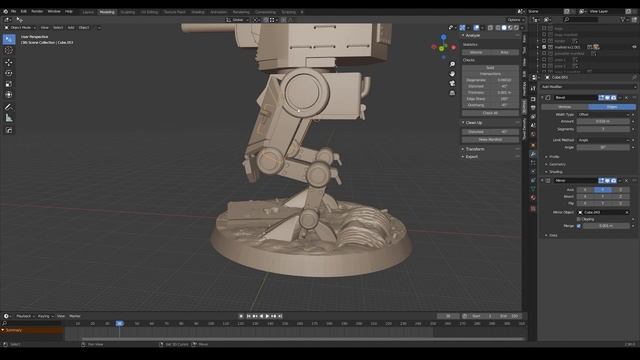Select the Rotate tool

(x=9, y=73)
